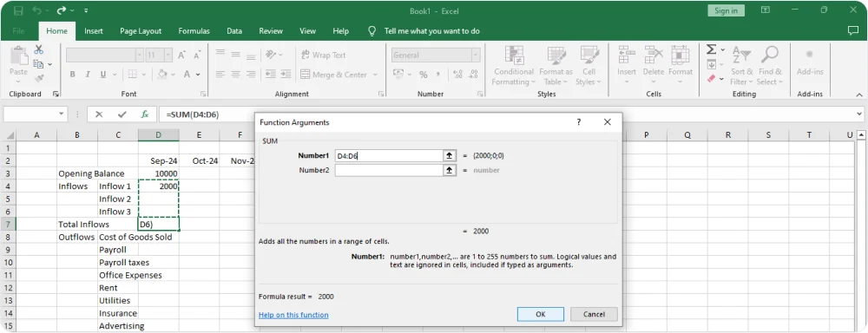This screenshot has width=868, height=333.
Task: Click Increase Decimal icon
Action: tap(457, 74)
